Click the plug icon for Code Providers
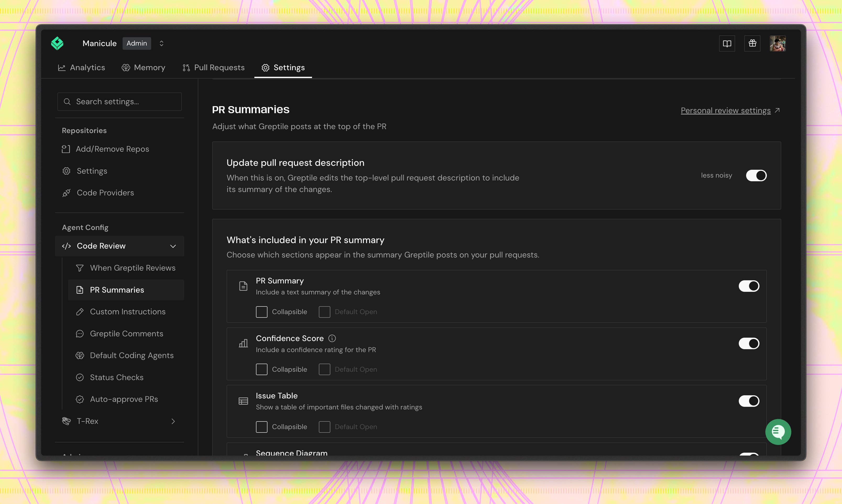The image size is (842, 504). (67, 193)
